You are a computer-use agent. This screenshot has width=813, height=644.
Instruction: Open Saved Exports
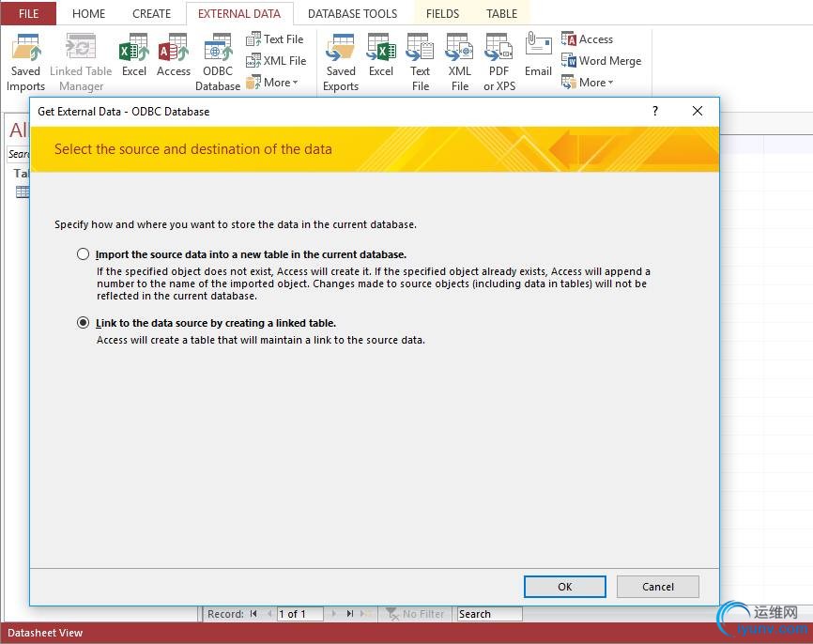pyautogui.click(x=341, y=62)
